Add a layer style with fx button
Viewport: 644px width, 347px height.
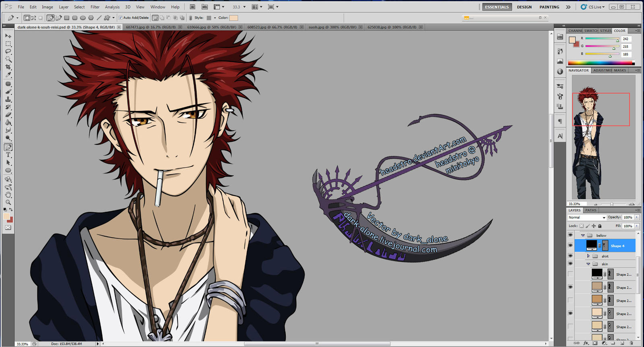coord(586,343)
